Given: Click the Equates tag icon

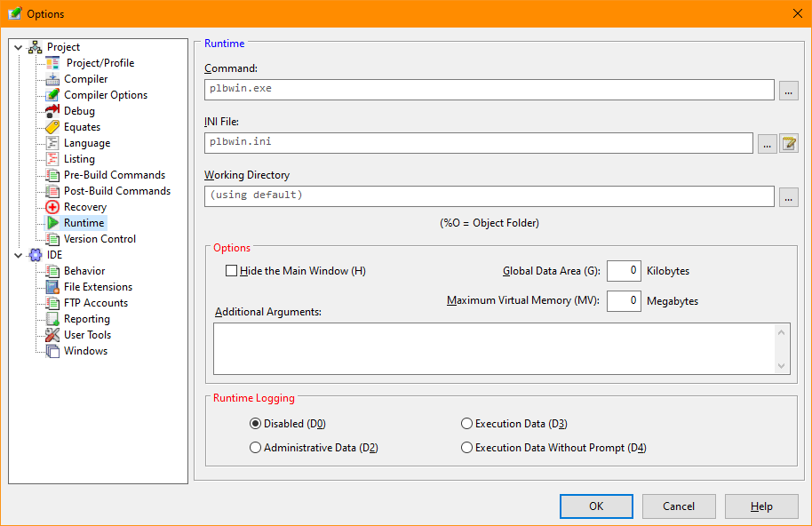Looking at the screenshot, I should pos(52,127).
